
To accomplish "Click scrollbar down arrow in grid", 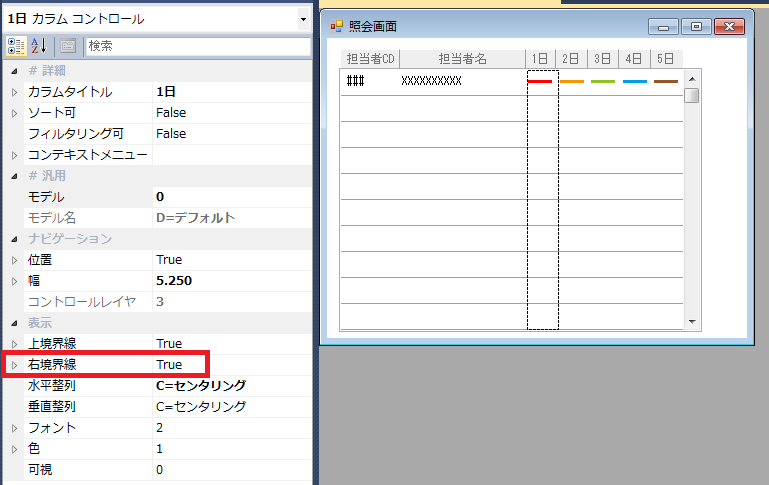I will point(691,321).
